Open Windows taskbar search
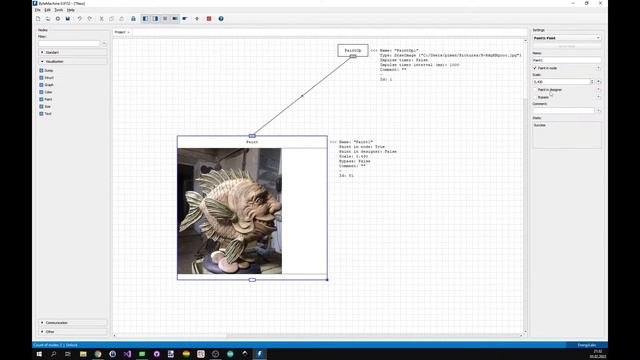 coord(53,354)
